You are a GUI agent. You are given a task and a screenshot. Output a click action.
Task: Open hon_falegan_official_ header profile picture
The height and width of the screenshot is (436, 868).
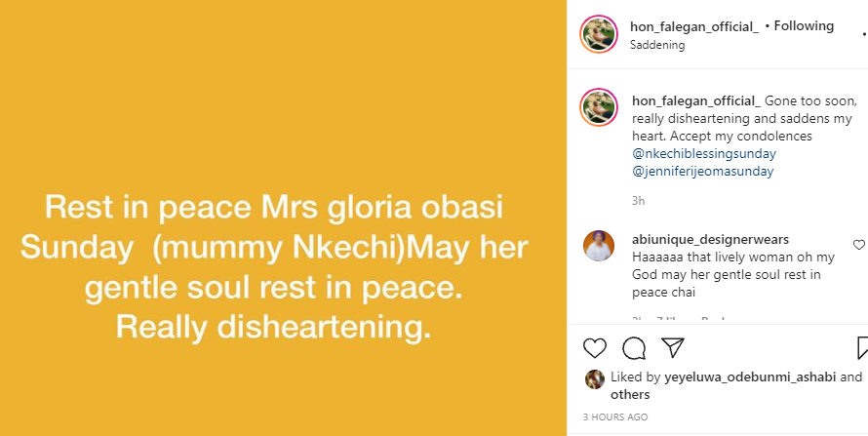pyautogui.click(x=598, y=34)
